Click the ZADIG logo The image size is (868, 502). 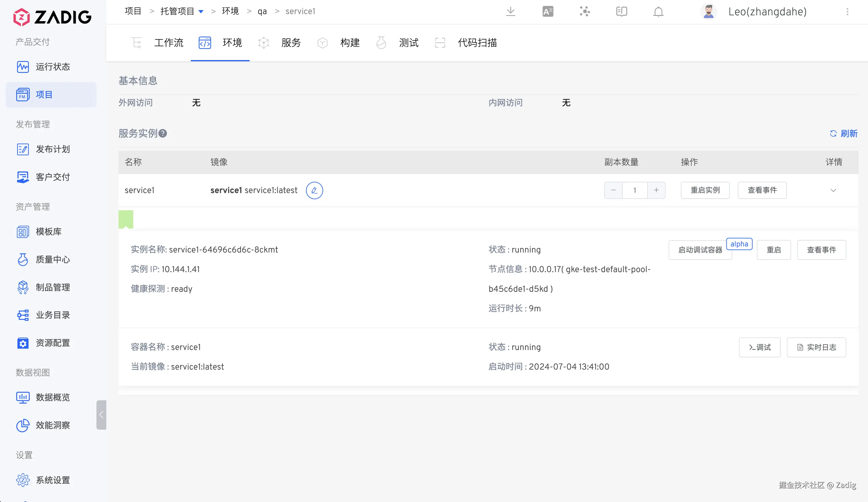pos(52,17)
